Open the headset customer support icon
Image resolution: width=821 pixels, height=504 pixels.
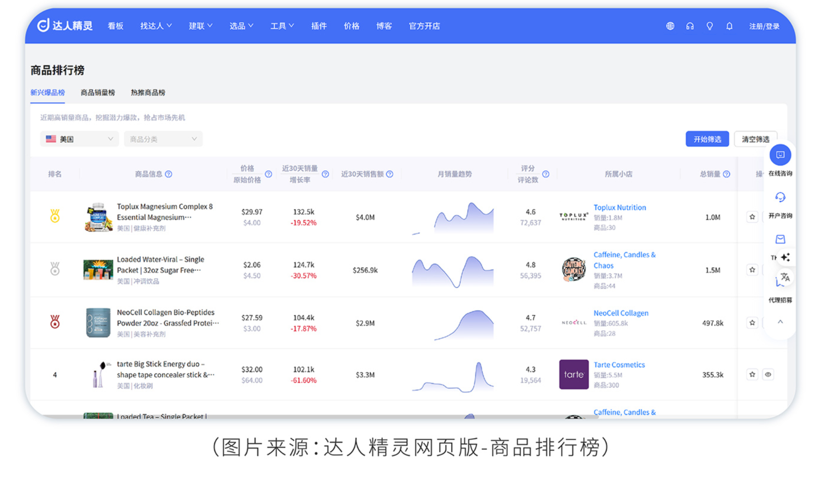(x=690, y=26)
